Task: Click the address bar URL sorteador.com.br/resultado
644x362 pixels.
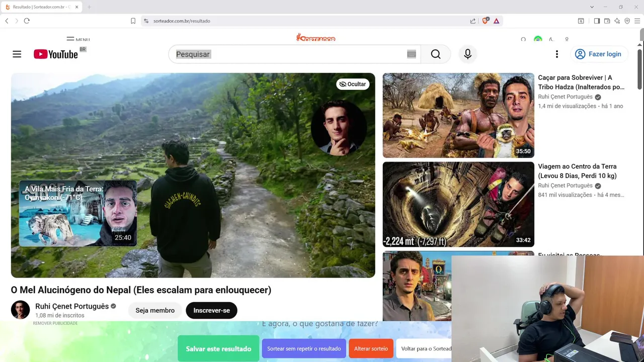Action: 182,21
